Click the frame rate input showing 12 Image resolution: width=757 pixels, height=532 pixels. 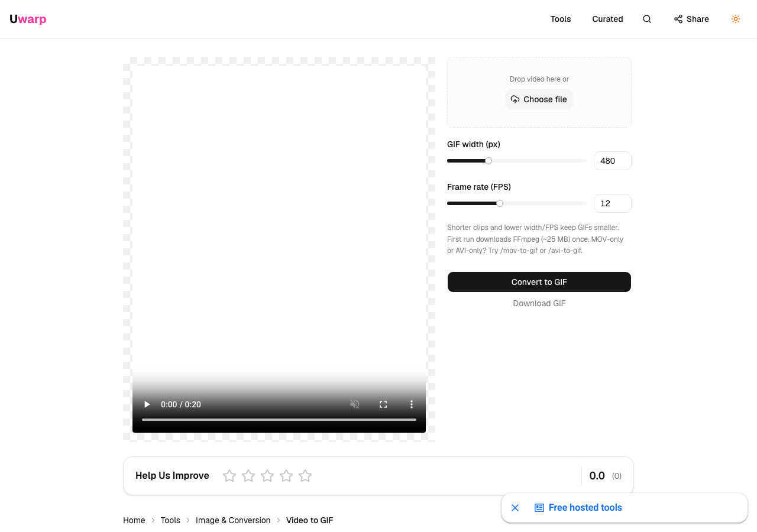click(613, 203)
